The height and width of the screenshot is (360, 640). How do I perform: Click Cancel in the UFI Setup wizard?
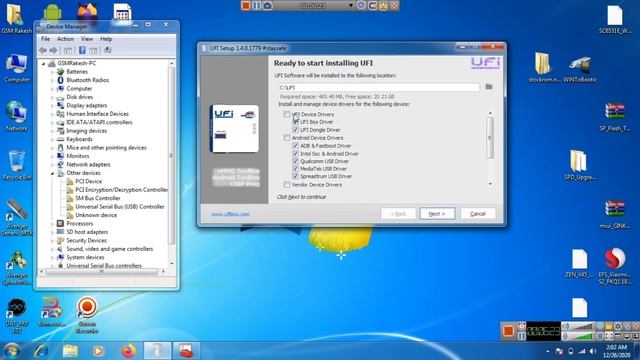click(x=478, y=213)
